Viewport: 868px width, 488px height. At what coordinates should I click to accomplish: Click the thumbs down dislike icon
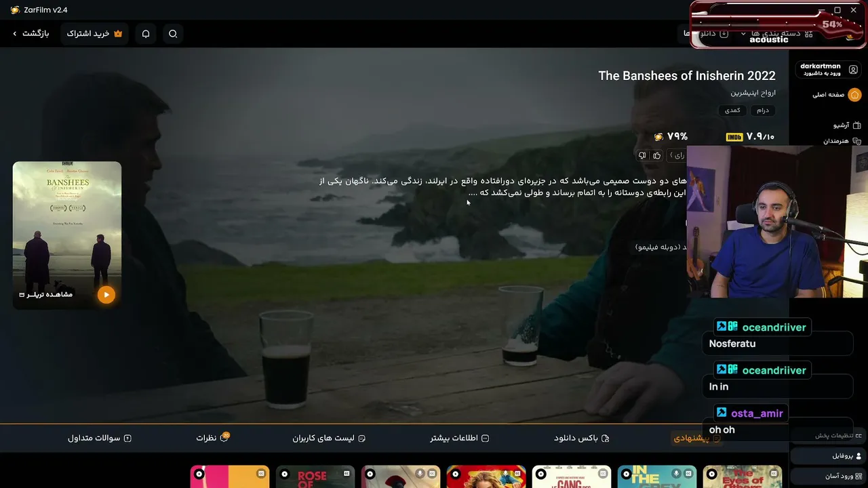642,156
